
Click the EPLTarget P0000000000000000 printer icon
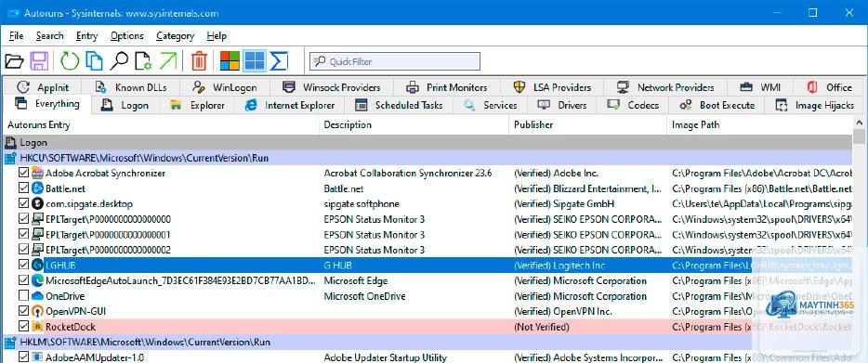(x=38, y=219)
